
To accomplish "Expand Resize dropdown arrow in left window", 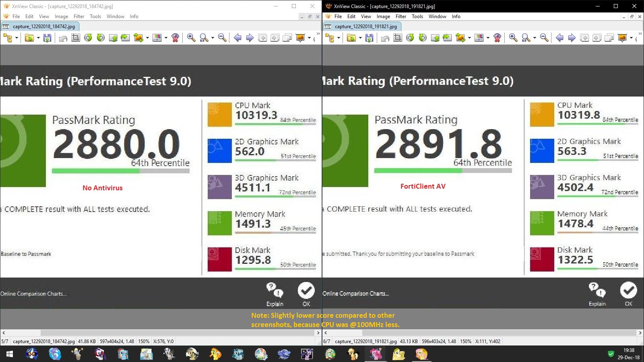I will tap(147, 38).
